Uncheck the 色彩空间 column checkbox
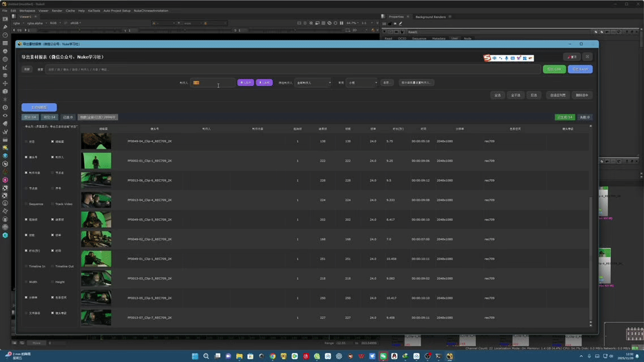The height and width of the screenshot is (362, 644). pyautogui.click(x=53, y=298)
